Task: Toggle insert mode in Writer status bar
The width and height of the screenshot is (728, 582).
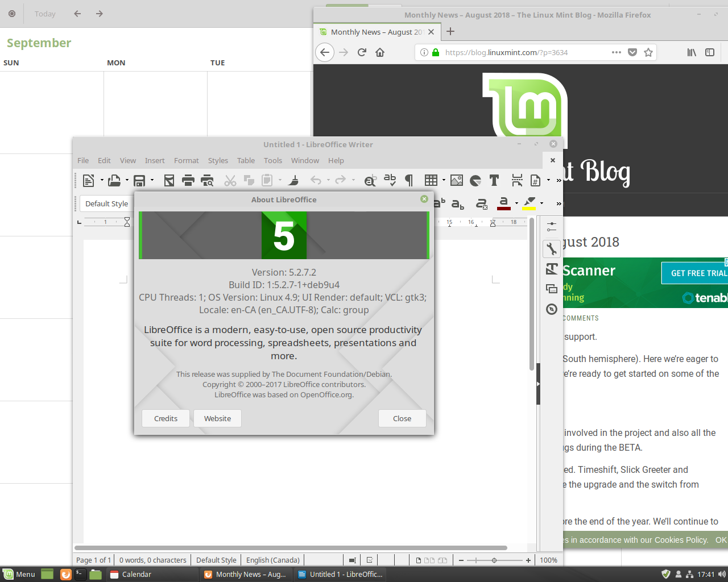Action: (x=352, y=560)
